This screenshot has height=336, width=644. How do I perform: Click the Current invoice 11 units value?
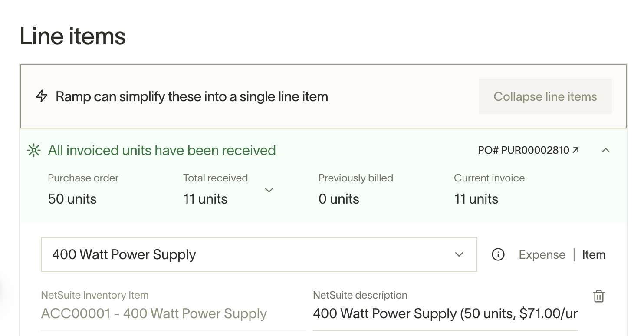476,199
